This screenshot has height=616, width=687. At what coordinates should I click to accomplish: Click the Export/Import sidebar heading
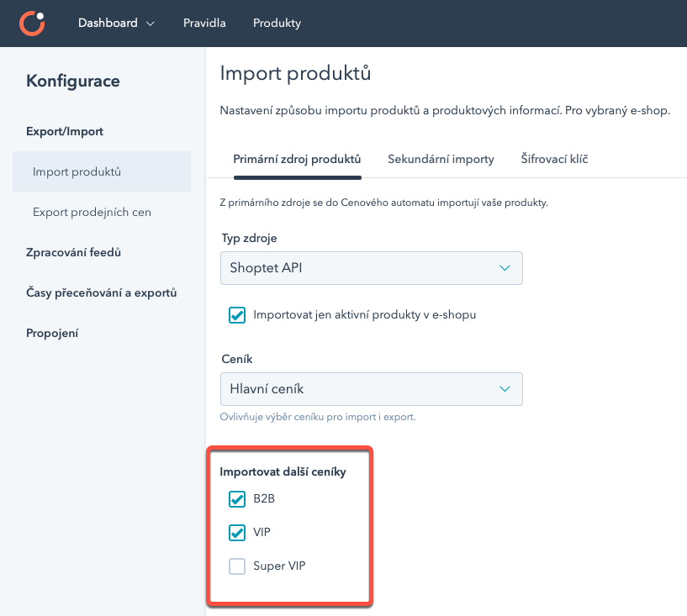(x=65, y=131)
